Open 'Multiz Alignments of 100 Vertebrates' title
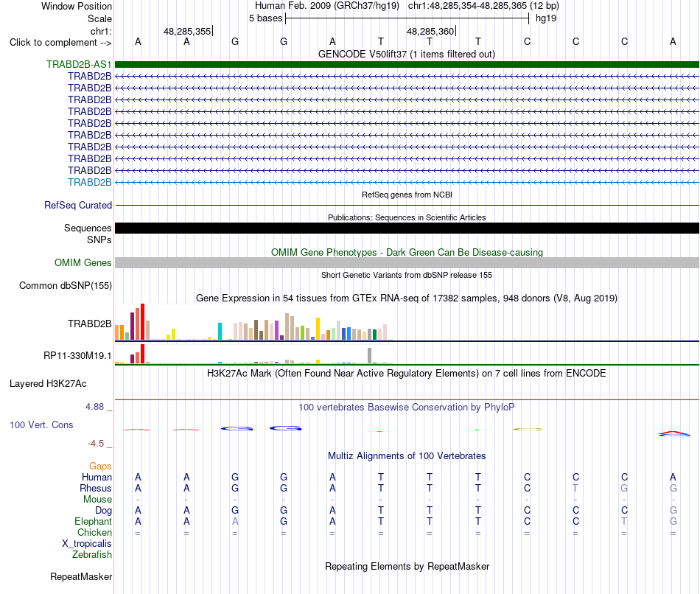700x594 pixels. (x=407, y=455)
